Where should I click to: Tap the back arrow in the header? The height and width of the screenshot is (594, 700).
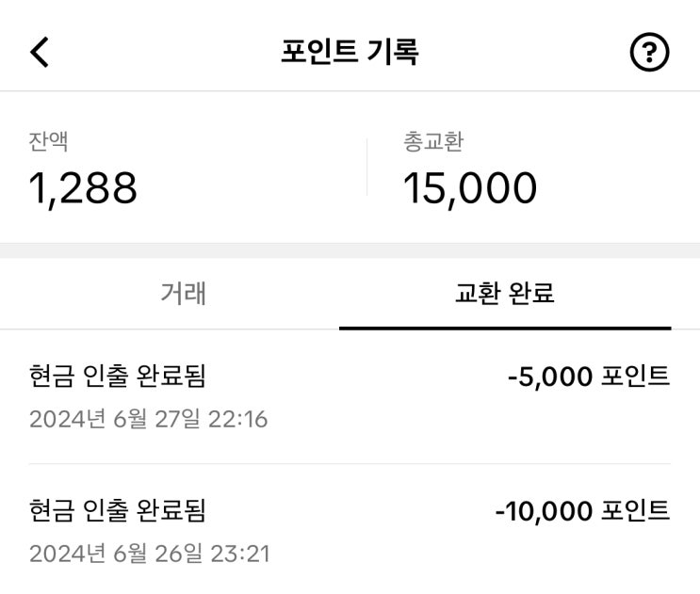[x=40, y=53]
